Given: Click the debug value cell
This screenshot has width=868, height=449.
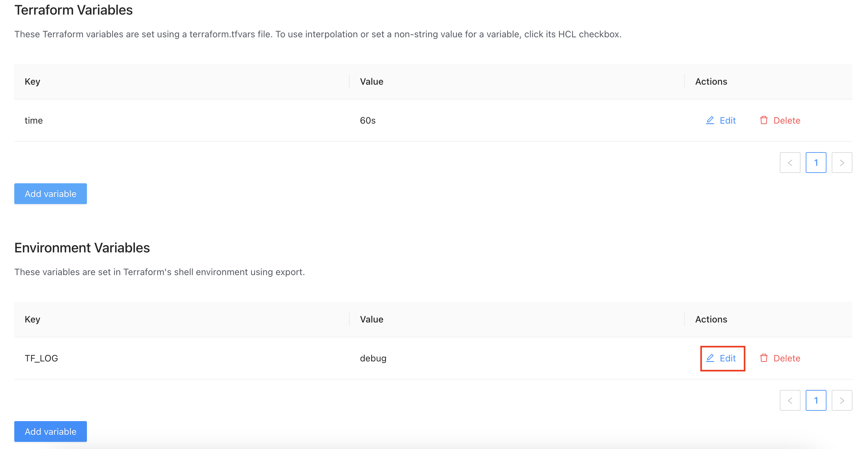Looking at the screenshot, I should [373, 358].
